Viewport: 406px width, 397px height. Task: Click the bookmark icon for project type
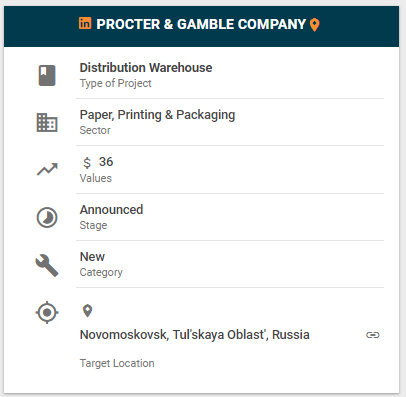click(x=47, y=75)
